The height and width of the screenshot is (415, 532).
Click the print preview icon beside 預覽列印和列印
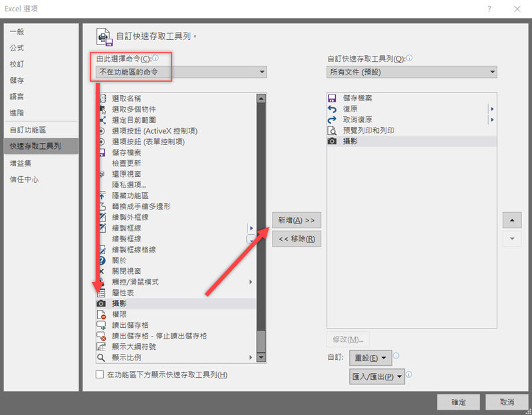332,130
